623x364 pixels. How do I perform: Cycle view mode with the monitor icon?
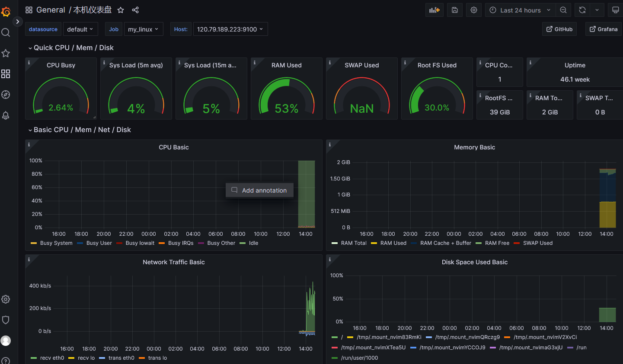pyautogui.click(x=616, y=10)
